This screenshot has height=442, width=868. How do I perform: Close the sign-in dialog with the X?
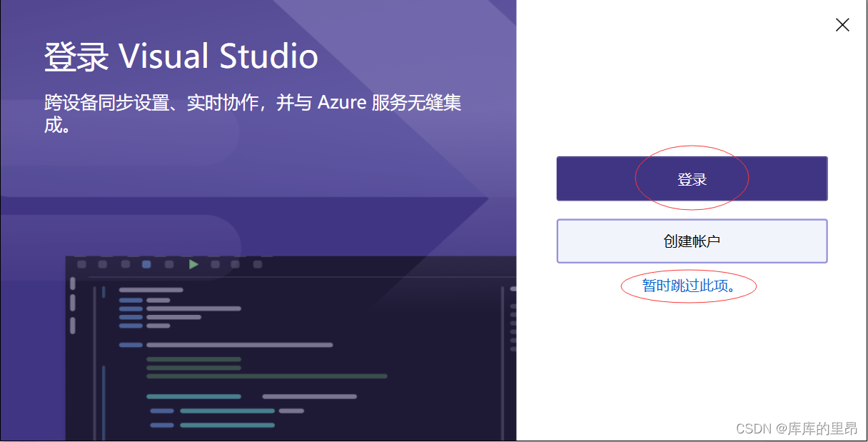pos(842,24)
